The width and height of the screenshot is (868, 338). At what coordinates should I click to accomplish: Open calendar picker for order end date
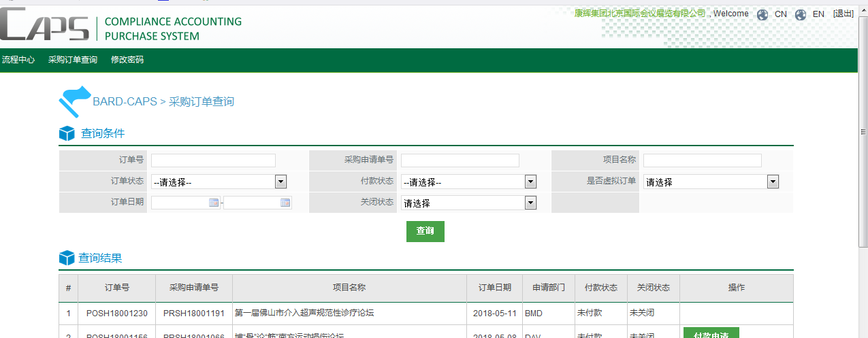click(285, 203)
